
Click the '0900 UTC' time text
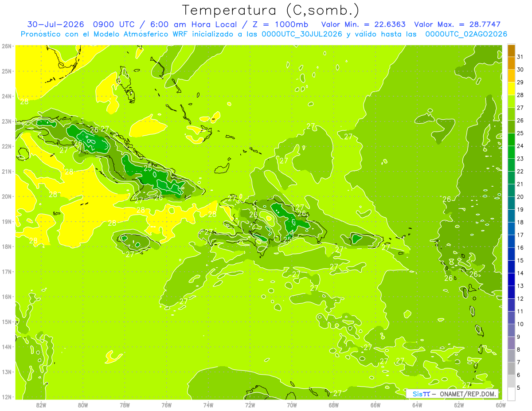coord(114,24)
